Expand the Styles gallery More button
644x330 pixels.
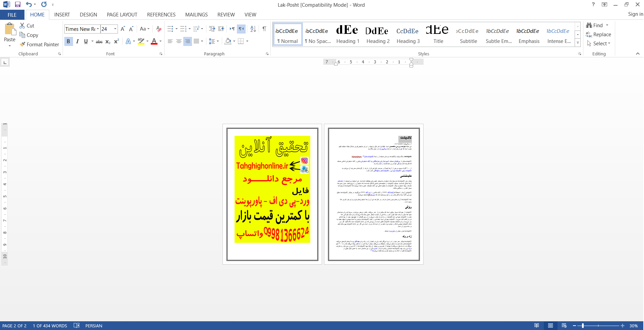coord(578,43)
